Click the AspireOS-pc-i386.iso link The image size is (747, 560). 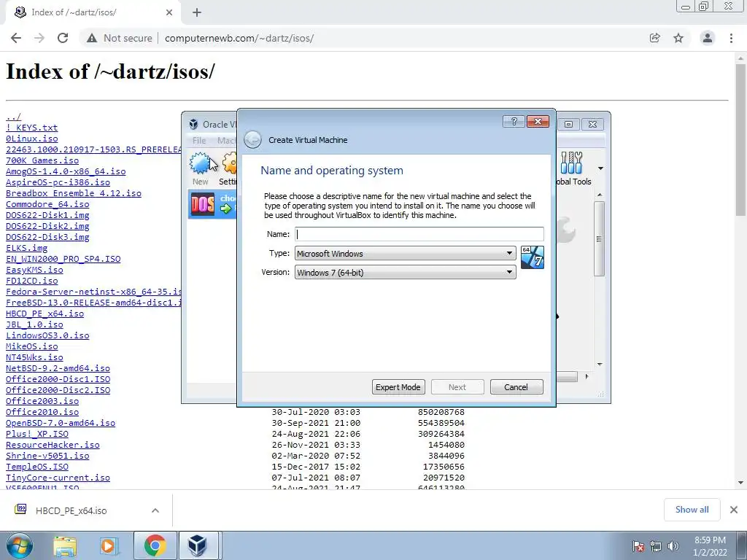pyautogui.click(x=58, y=182)
